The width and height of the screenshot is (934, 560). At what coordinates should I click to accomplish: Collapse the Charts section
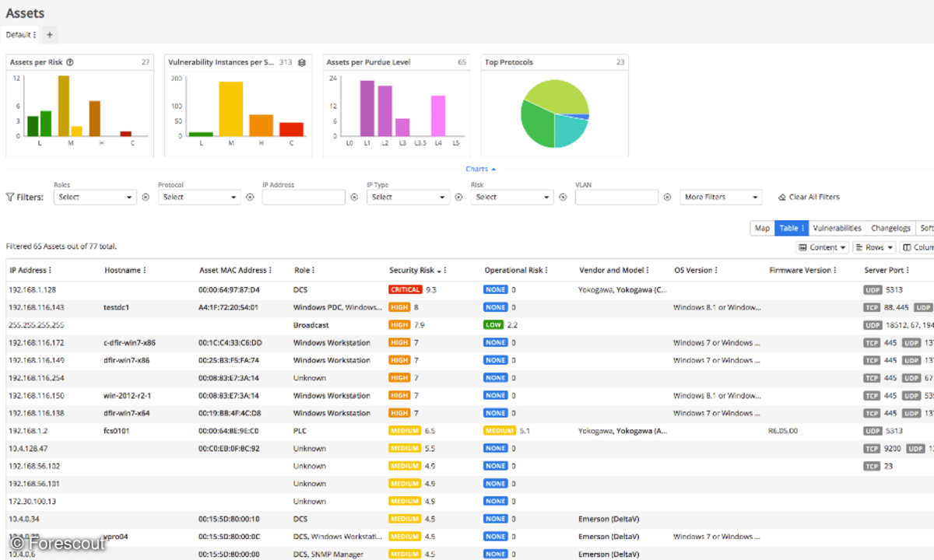click(x=480, y=169)
